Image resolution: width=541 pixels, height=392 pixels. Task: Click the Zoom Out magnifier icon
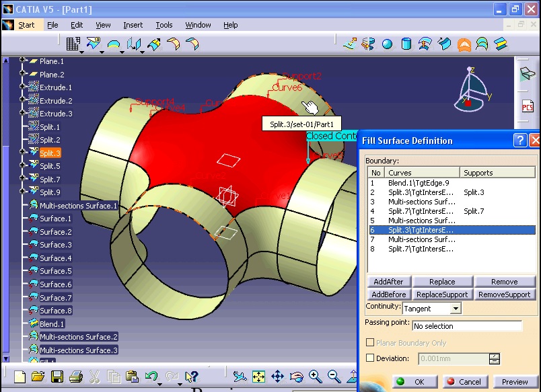(334, 376)
